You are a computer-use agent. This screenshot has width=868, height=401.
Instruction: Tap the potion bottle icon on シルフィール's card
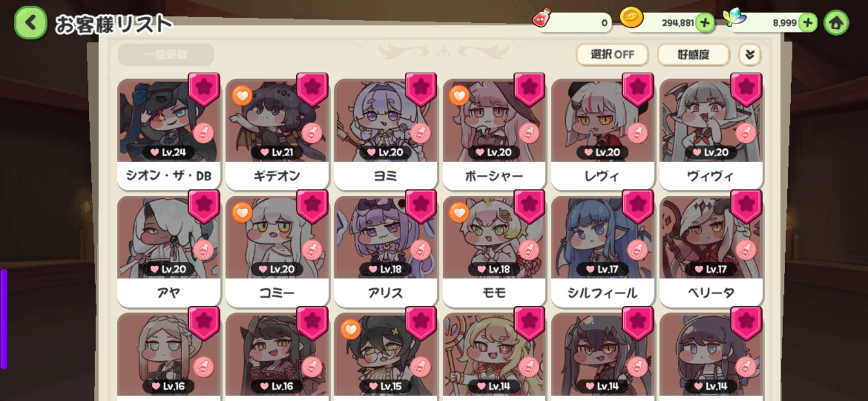638,250
